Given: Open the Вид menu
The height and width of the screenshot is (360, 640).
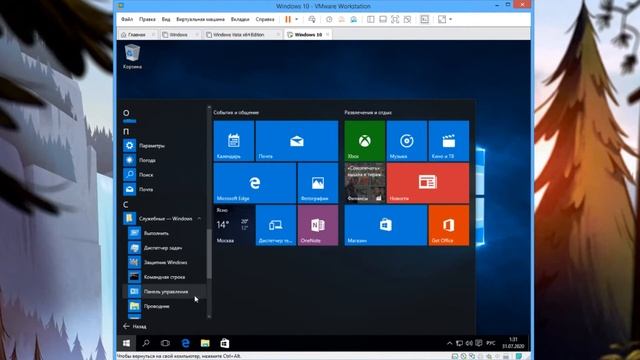Looking at the screenshot, I should pos(166,19).
